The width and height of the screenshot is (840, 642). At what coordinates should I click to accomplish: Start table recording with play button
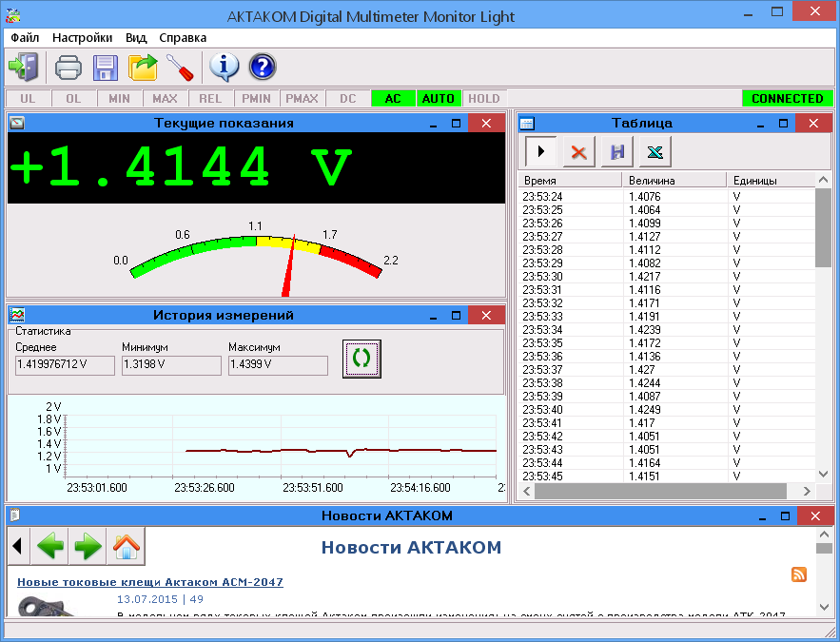541,151
